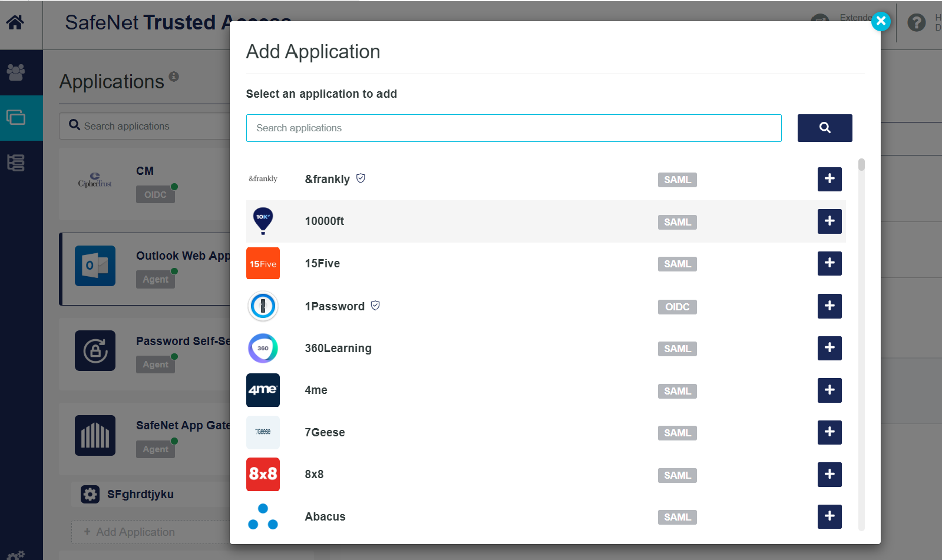The image size is (942, 560).
Task: Close the Add Application dialog with the X
Action: click(881, 22)
